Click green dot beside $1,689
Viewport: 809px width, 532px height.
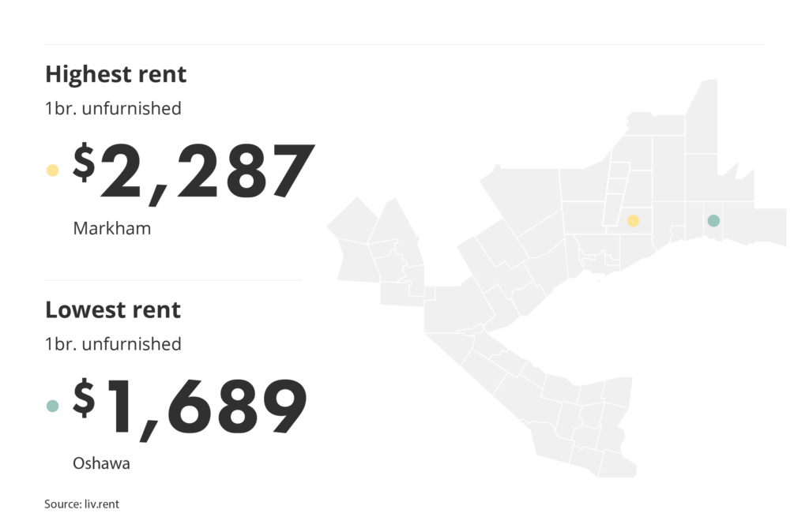53,406
